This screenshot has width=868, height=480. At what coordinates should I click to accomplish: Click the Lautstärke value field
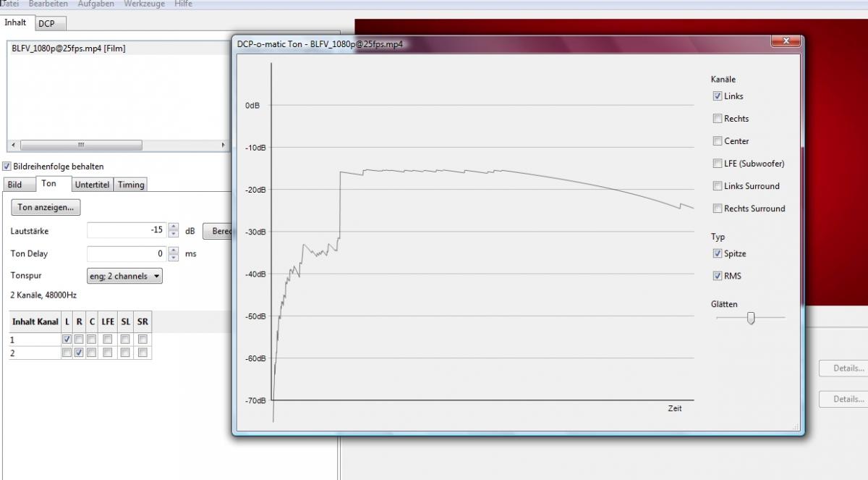[127, 231]
